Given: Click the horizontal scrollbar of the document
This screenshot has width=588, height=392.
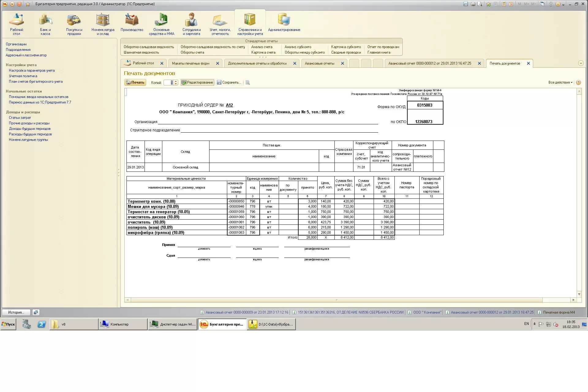Looking at the screenshot, I should pos(336,300).
